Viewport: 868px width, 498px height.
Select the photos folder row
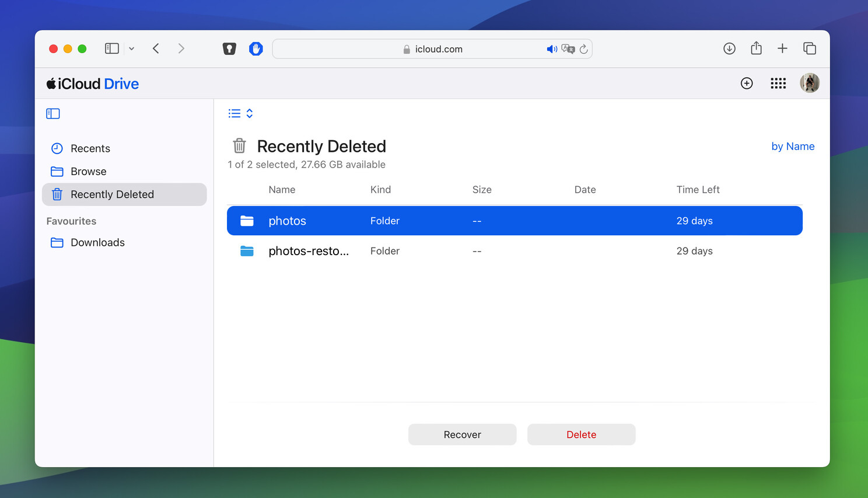coord(514,221)
